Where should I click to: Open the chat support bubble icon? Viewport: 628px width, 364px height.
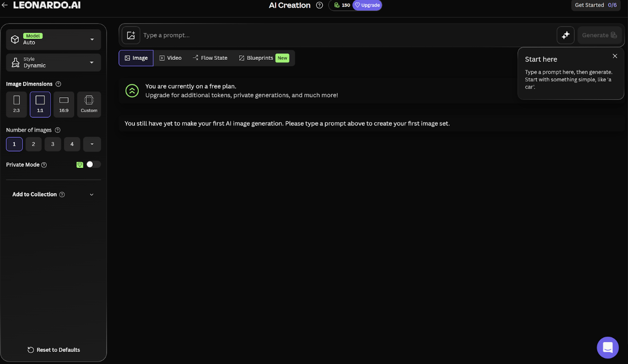(608, 348)
